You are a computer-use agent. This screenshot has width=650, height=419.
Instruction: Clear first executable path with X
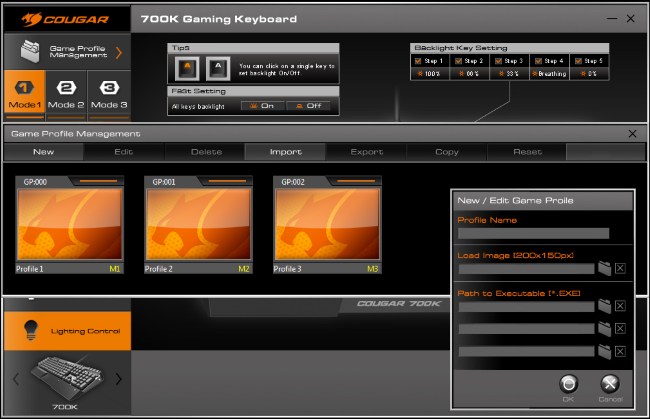620,306
